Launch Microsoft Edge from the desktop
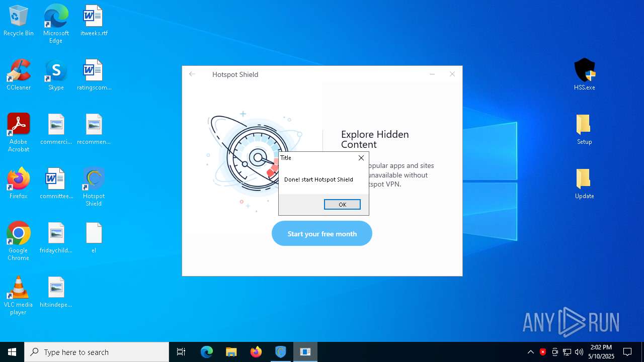Viewport: 644px width, 362px height. click(56, 24)
